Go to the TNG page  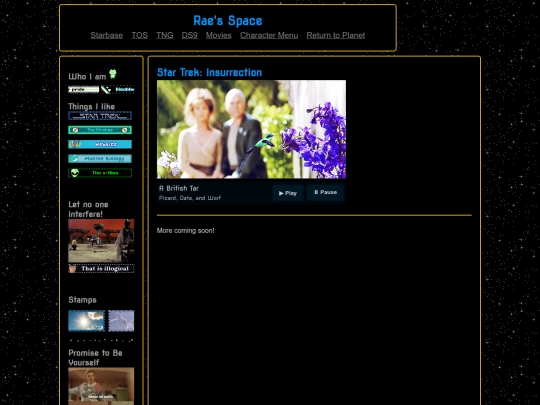click(x=165, y=35)
